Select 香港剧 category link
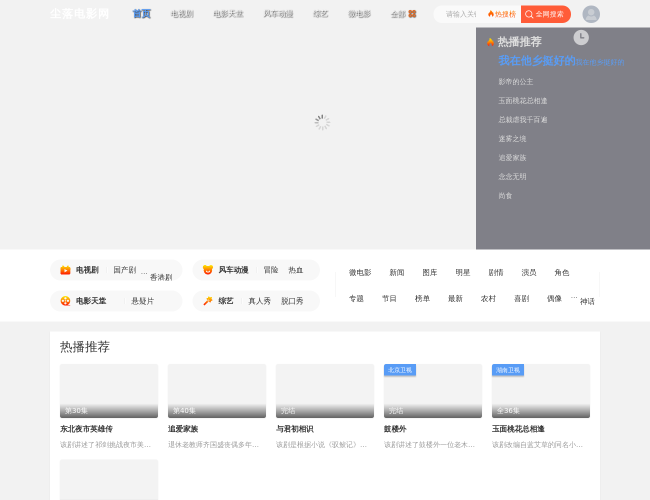Image resolution: width=650 pixels, height=500 pixels. (161, 277)
